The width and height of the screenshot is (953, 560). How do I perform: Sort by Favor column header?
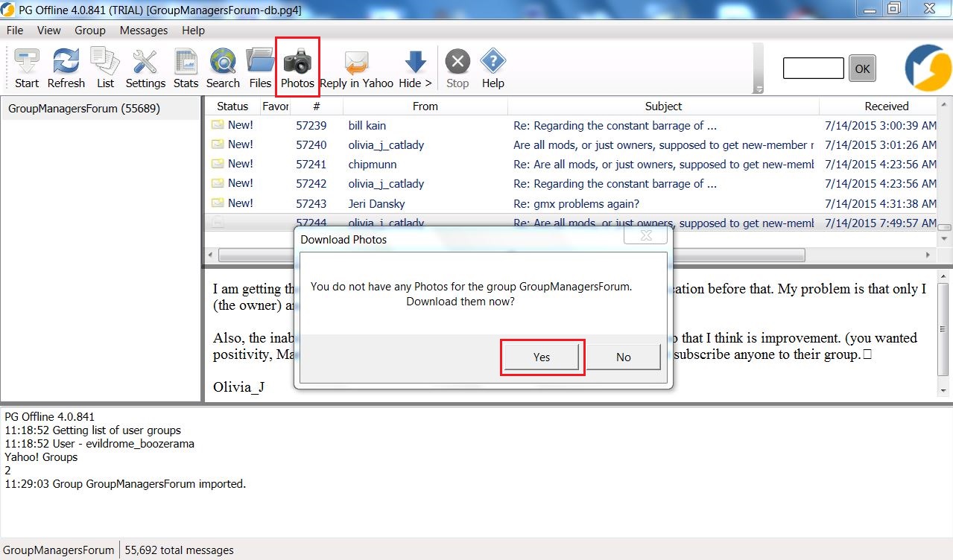(x=275, y=106)
